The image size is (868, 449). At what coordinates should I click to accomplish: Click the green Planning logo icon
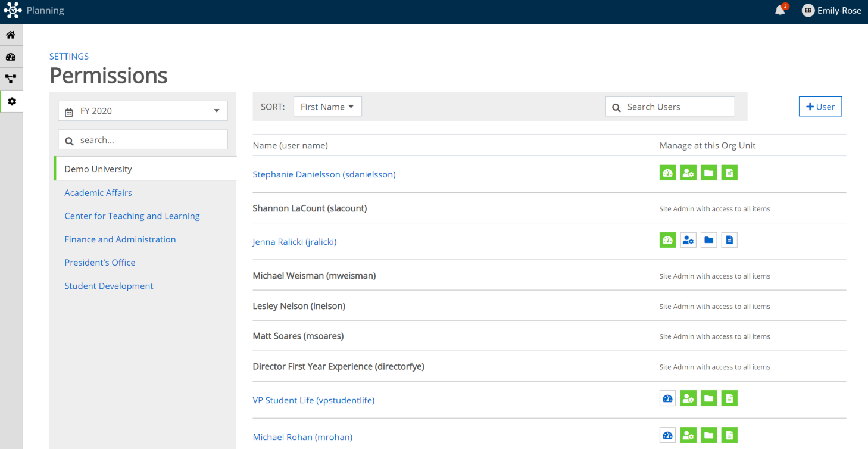pyautogui.click(x=12, y=10)
